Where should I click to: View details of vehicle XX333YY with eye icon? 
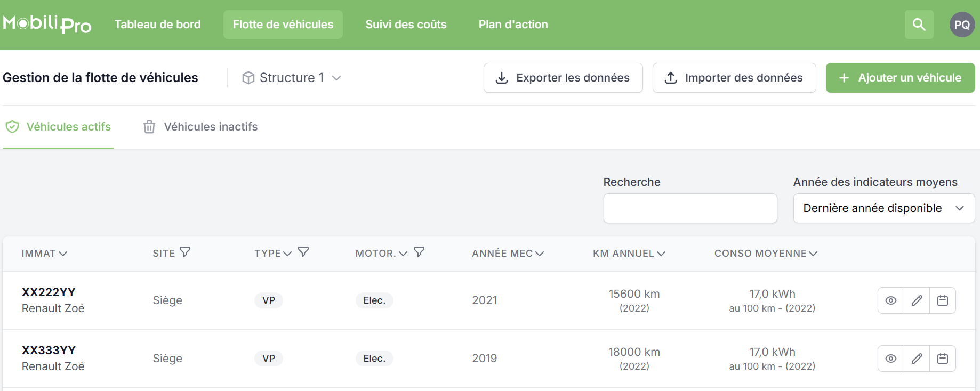[x=890, y=359]
